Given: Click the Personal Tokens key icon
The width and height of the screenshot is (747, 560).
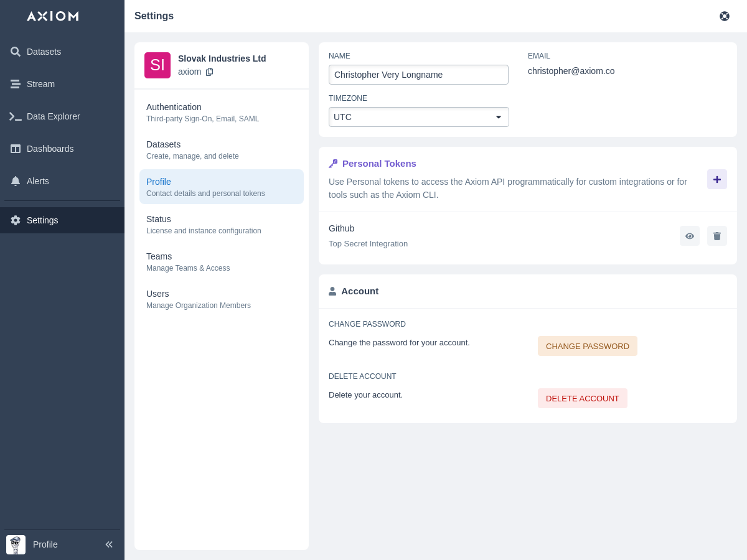Looking at the screenshot, I should [x=333, y=164].
